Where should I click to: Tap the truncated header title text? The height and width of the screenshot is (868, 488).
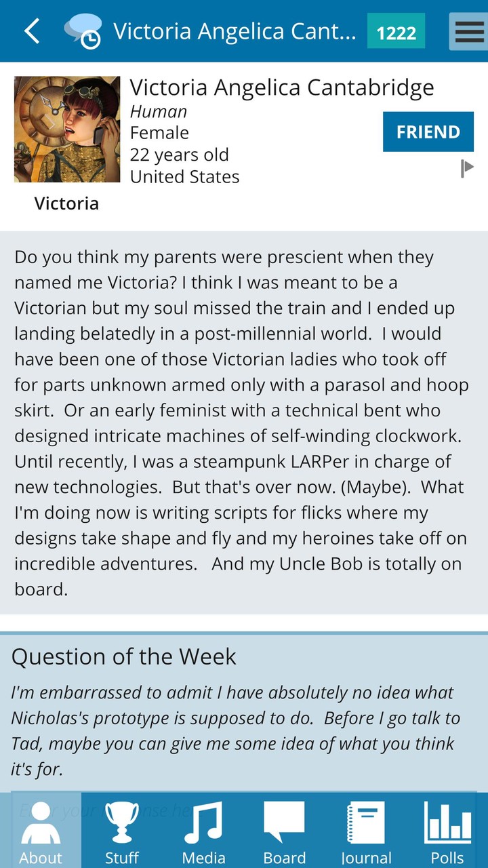[234, 31]
